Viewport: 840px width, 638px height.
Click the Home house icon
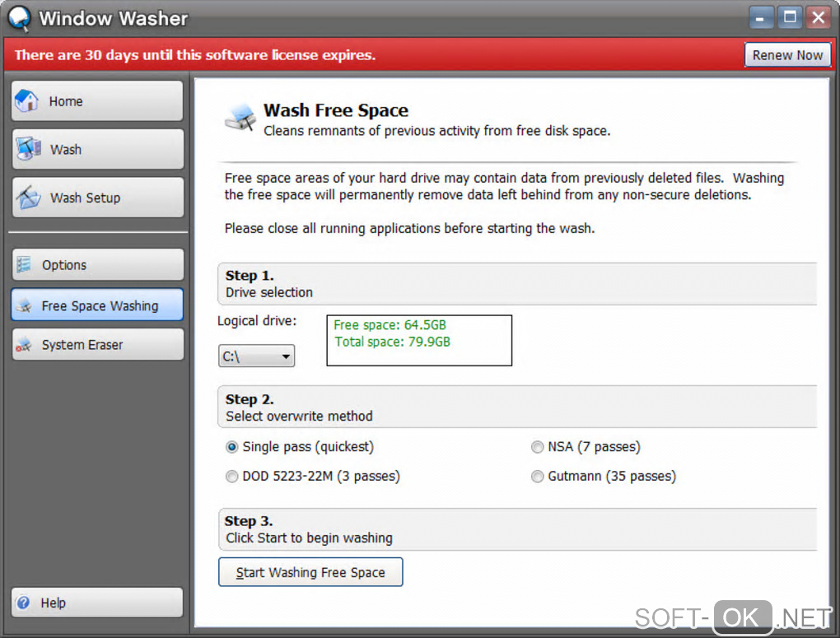[27, 100]
